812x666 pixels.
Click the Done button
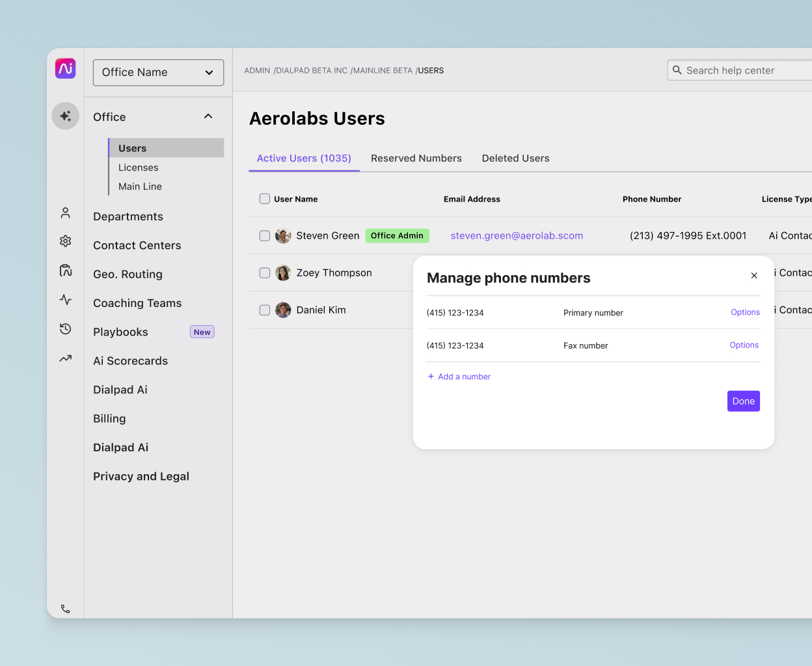tap(743, 401)
